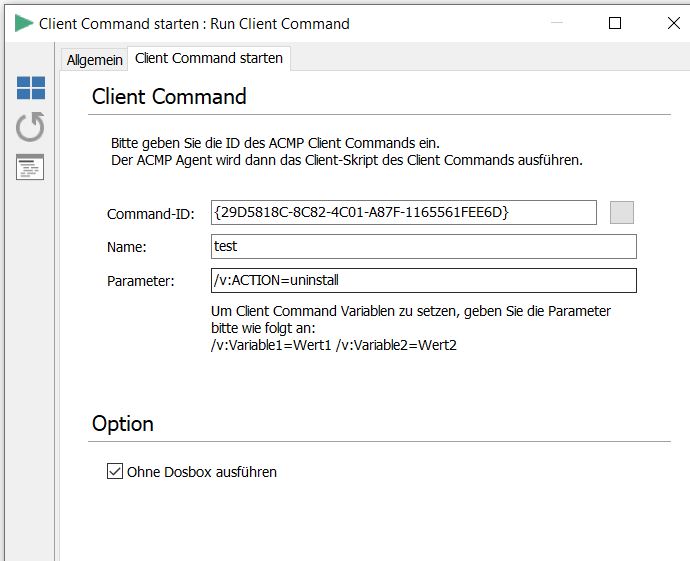690x561 pixels.
Task: Click the Parameter: label
Action: [140, 281]
